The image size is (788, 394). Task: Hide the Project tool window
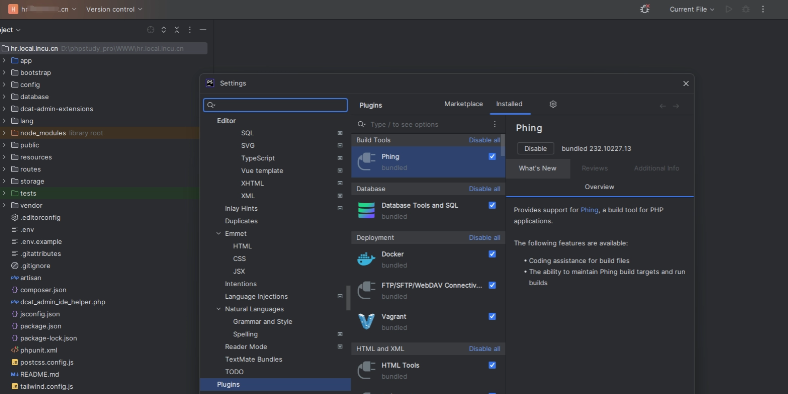[203, 30]
